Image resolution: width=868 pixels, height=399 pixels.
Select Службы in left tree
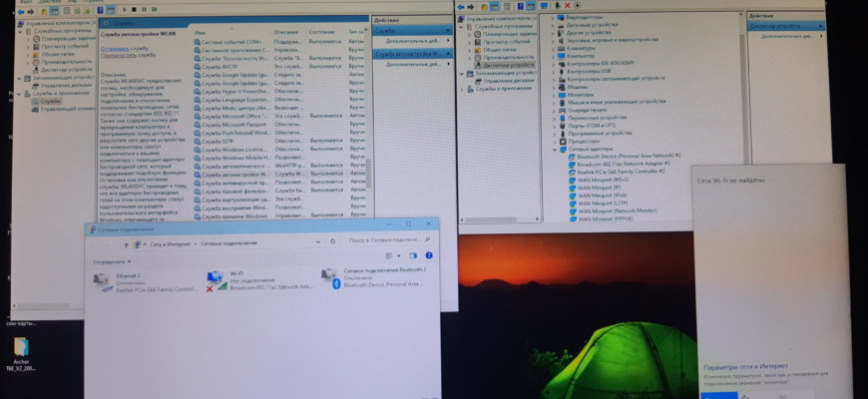(x=50, y=102)
